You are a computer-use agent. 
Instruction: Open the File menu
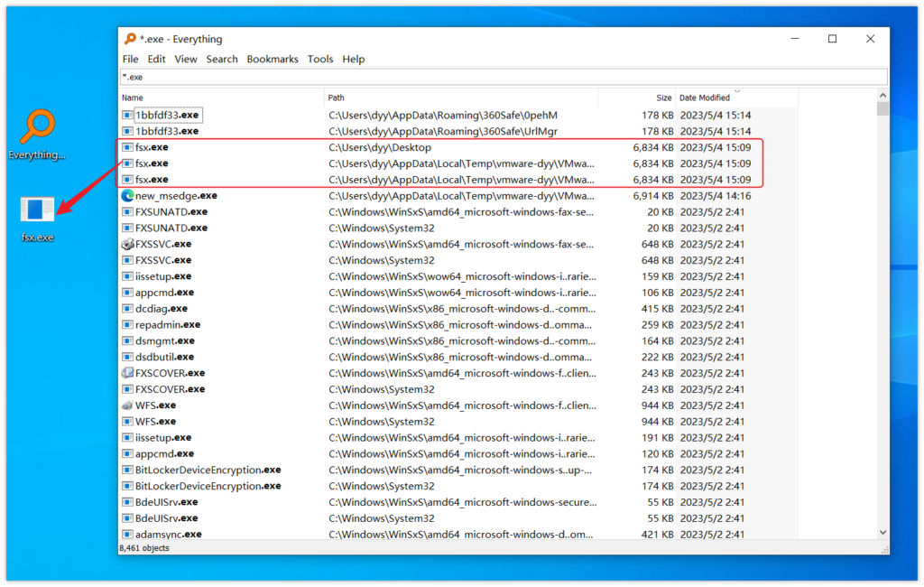[x=130, y=59]
